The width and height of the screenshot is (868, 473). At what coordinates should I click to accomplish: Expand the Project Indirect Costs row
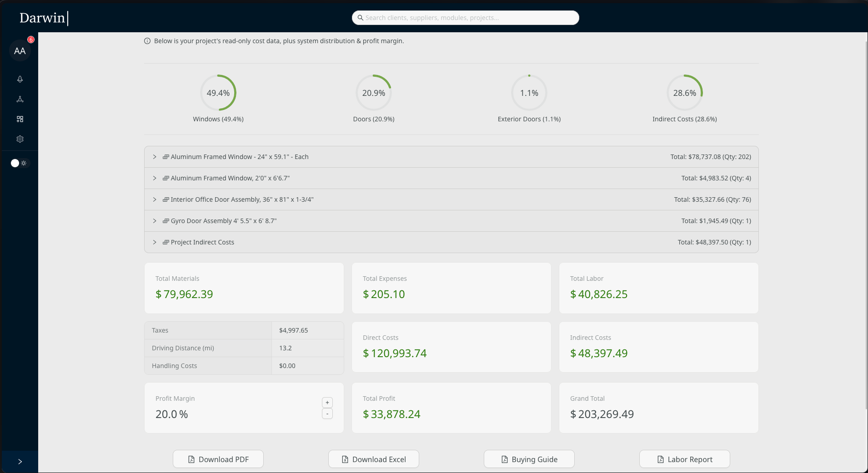coord(155,242)
